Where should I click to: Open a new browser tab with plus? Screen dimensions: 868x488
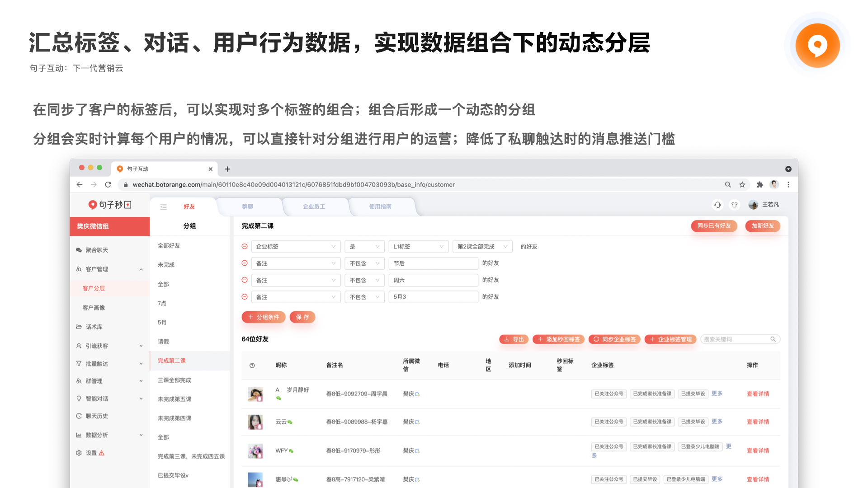tap(227, 169)
